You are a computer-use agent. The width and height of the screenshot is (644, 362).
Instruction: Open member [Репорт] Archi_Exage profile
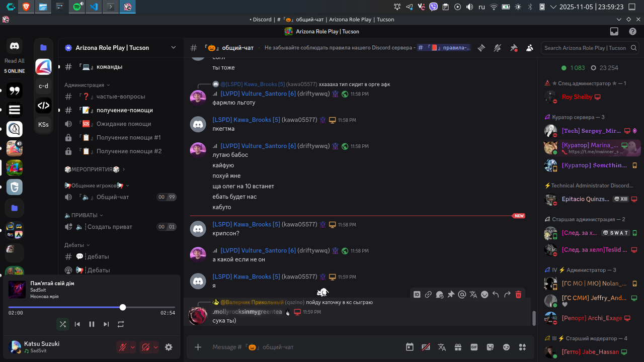coord(591,318)
